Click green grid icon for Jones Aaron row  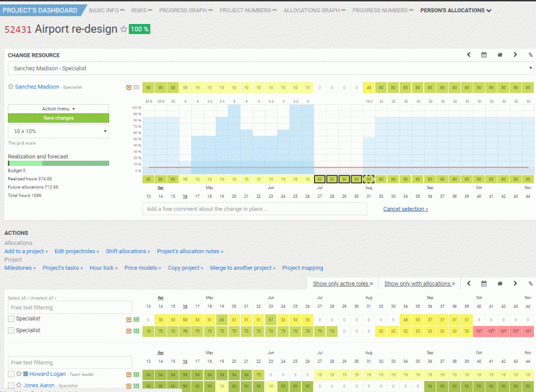(x=136, y=386)
